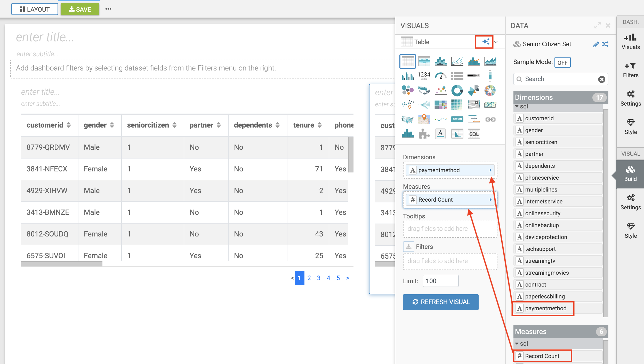Choose the interactive map pin visual
Image resolution: width=644 pixels, height=364 pixels.
pos(424,119)
